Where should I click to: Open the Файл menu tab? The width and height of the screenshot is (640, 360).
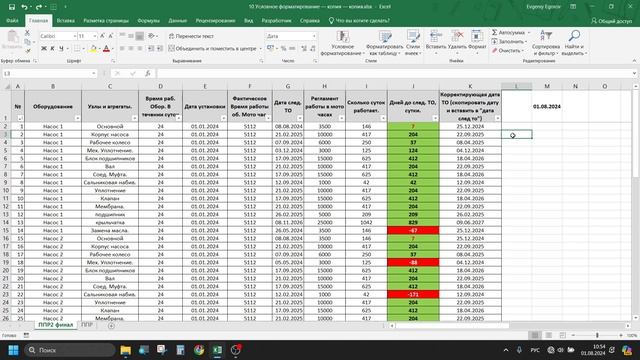coord(12,20)
